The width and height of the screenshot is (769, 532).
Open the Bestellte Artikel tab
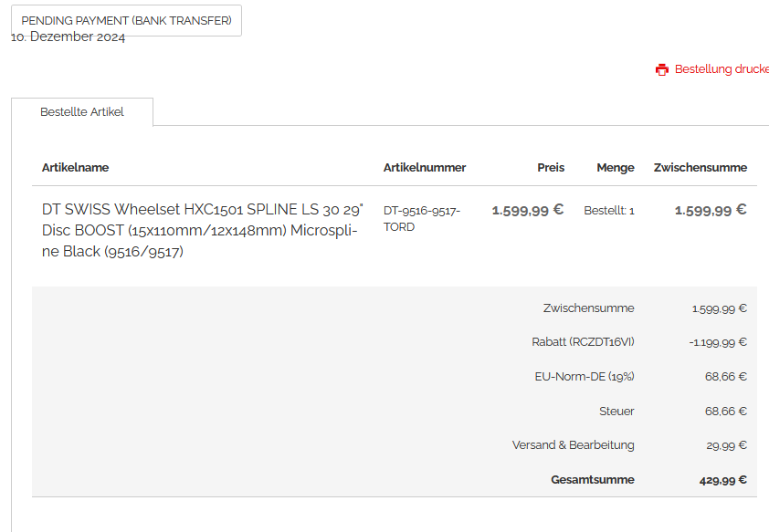(x=82, y=112)
